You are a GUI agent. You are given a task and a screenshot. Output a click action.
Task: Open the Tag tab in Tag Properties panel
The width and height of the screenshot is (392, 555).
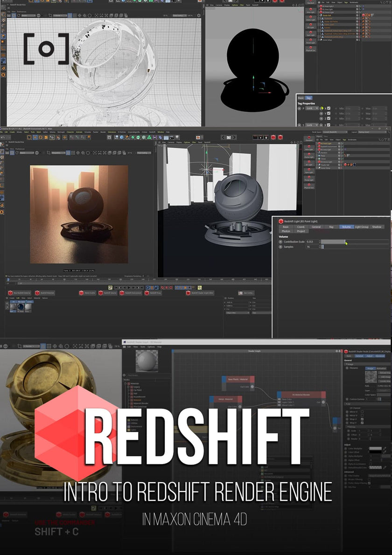coord(308,98)
